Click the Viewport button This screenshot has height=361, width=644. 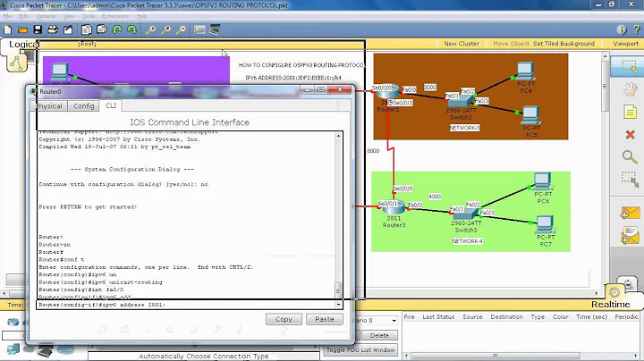coord(625,44)
